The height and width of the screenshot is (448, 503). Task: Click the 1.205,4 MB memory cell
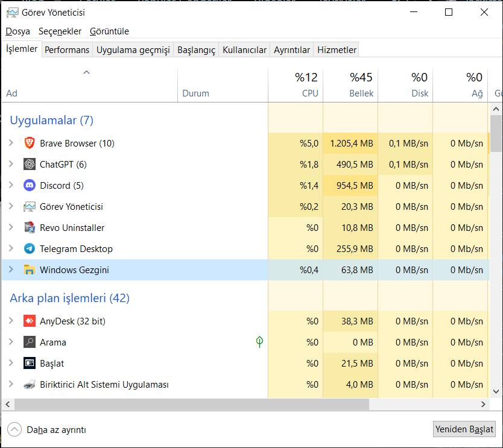(x=350, y=143)
